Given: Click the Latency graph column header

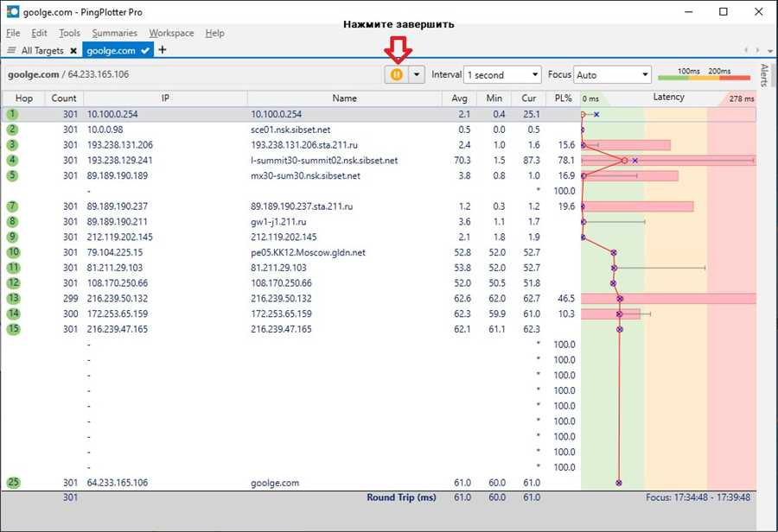Looking at the screenshot, I should 668,98.
